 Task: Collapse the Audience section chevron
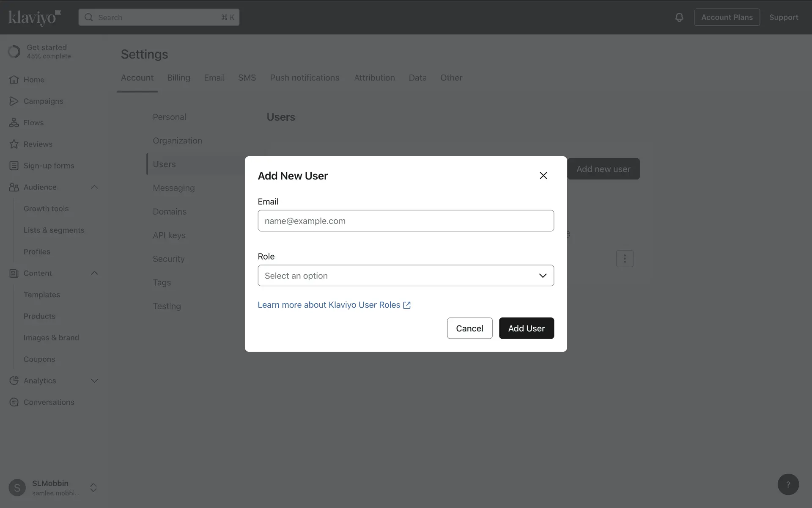94,187
